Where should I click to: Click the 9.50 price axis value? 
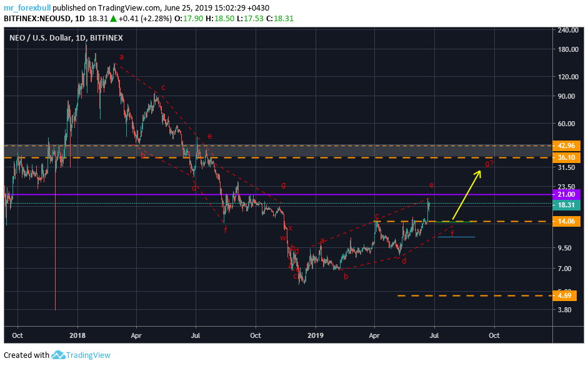(565, 248)
